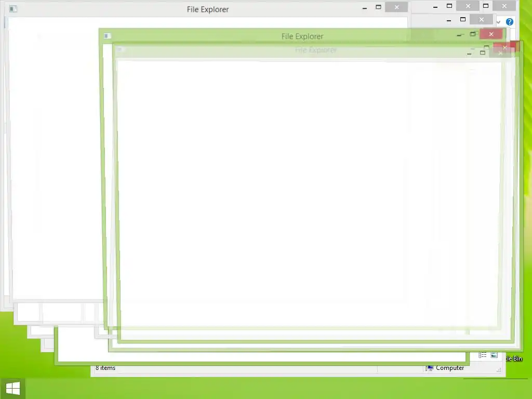Click the blue Help question mark icon
Viewport: 532px width, 399px height.
tap(509, 22)
